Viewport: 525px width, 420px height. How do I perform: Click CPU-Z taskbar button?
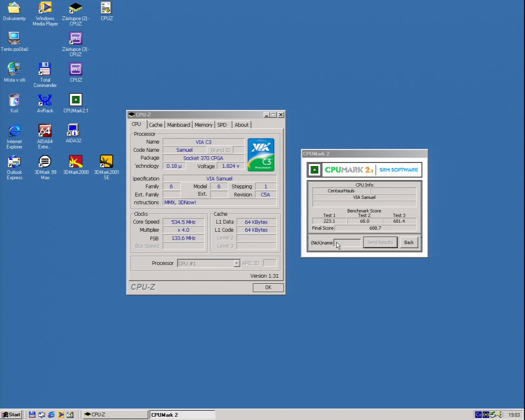point(115,415)
